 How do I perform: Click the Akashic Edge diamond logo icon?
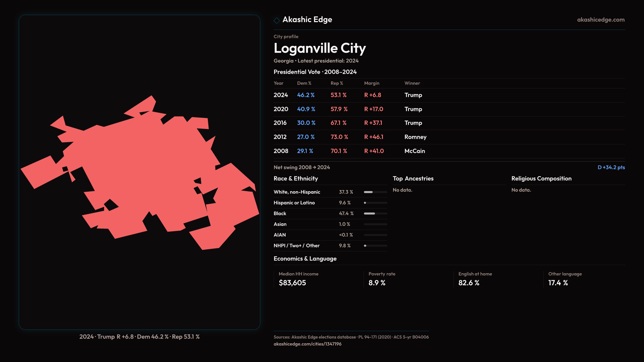[277, 20]
